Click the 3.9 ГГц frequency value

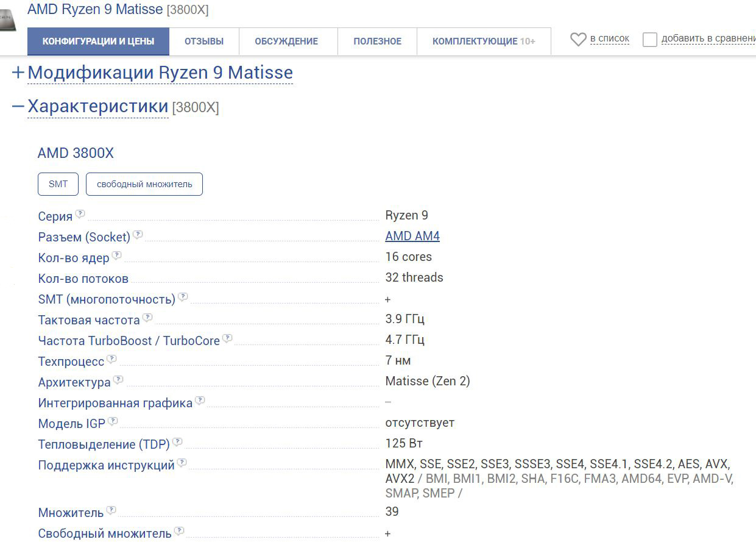click(x=405, y=319)
